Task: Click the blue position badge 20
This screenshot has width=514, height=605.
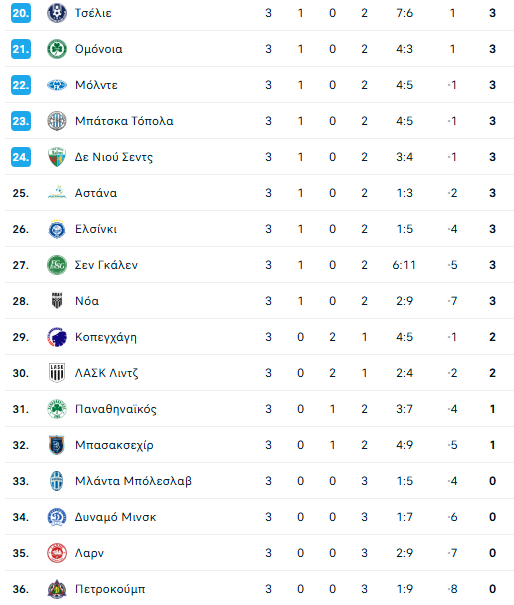Action: [21, 13]
